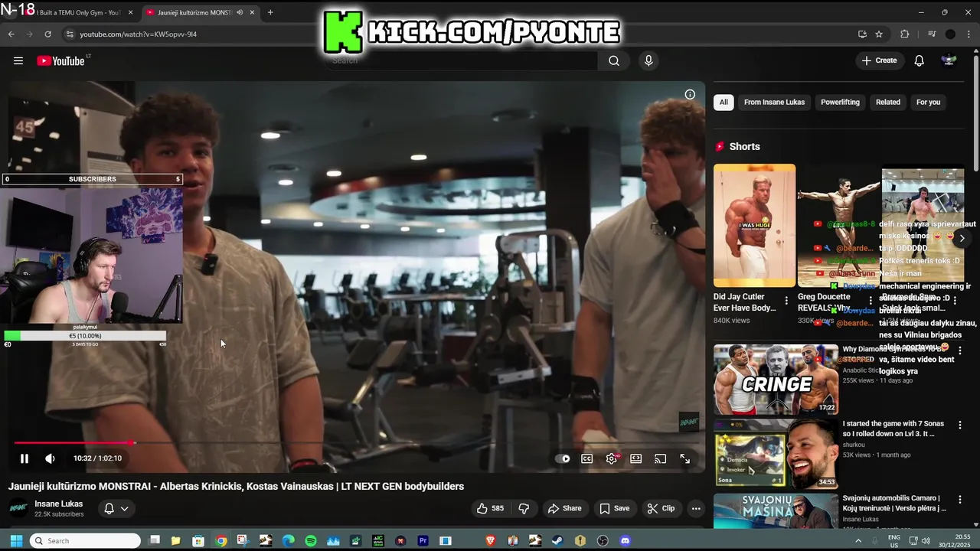980x551 pixels.
Task: Open the video info card icon
Action: pos(690,94)
